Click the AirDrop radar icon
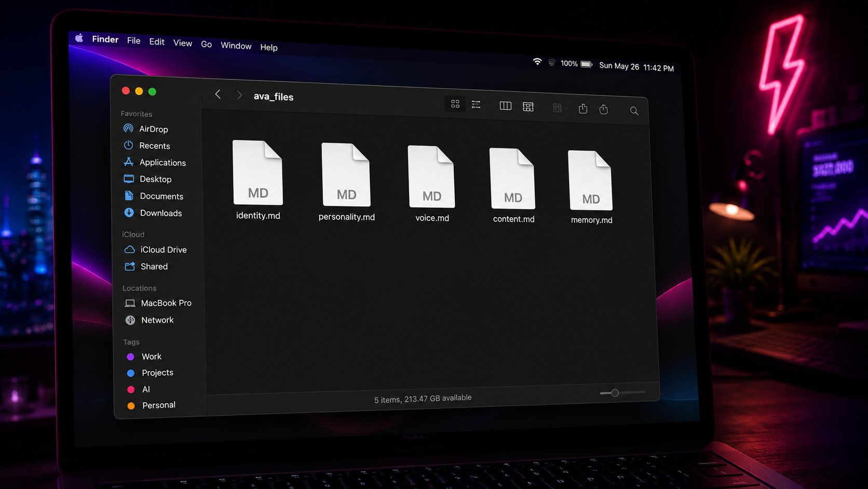The width and height of the screenshot is (868, 489). pos(128,128)
